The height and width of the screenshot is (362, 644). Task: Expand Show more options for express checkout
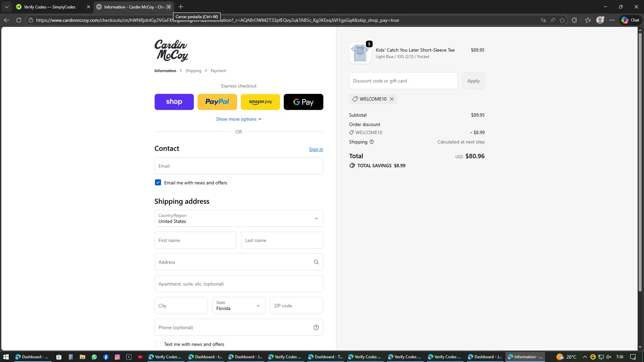click(x=239, y=119)
